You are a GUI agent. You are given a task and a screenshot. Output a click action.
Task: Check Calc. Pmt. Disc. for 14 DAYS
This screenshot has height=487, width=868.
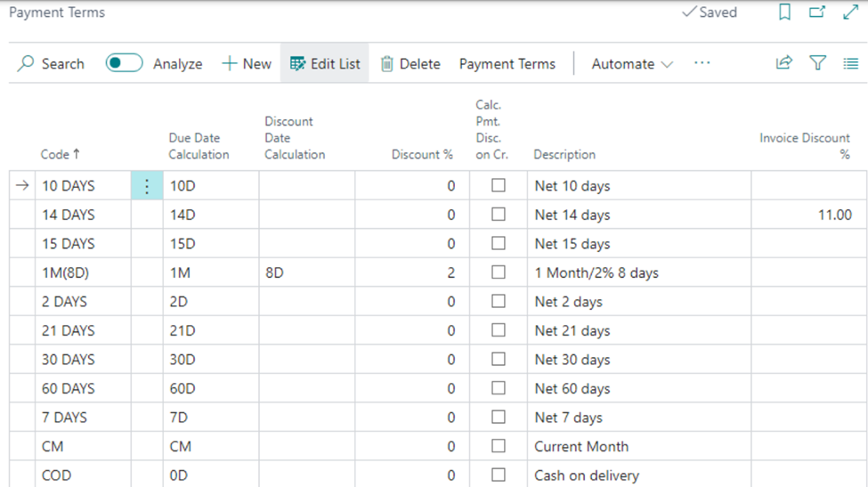click(x=499, y=215)
